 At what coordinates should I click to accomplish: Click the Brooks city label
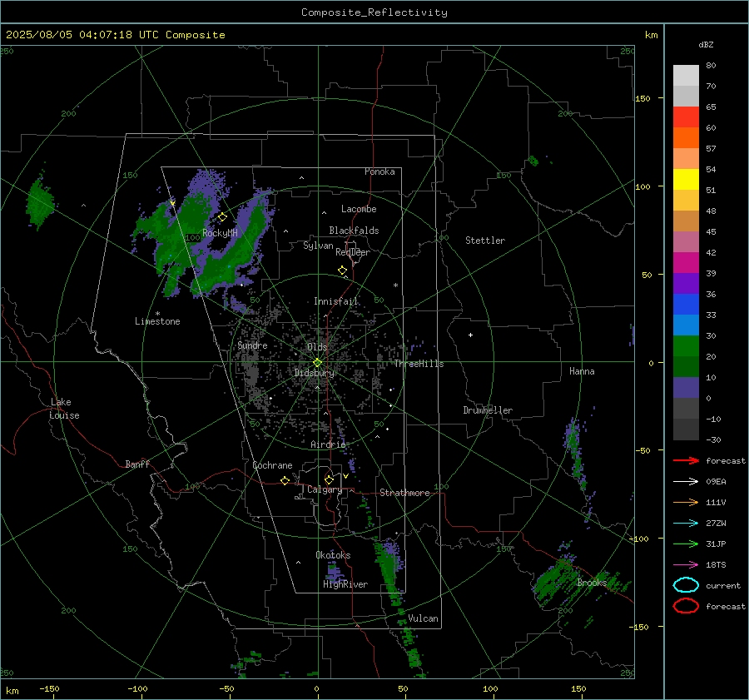click(x=592, y=583)
